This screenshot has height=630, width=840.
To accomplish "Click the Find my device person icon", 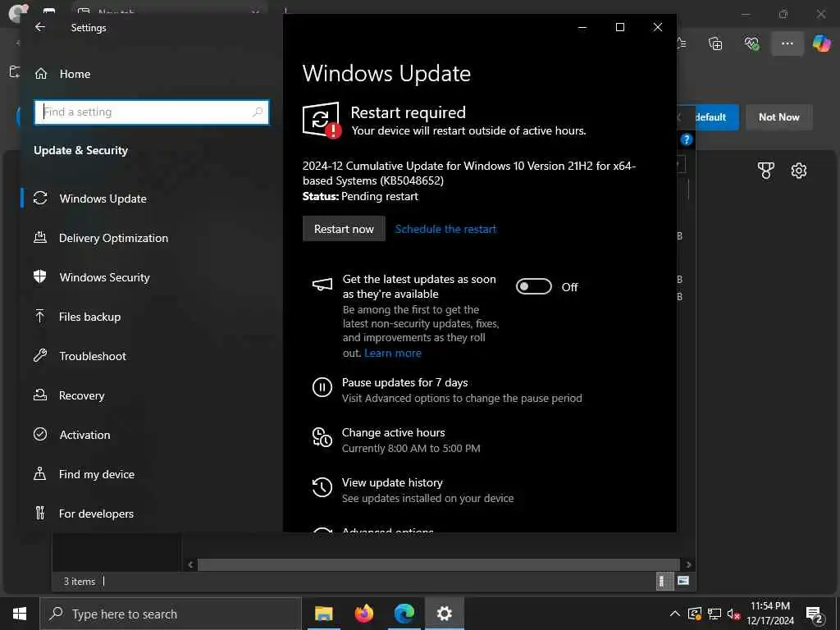I will pos(39,473).
